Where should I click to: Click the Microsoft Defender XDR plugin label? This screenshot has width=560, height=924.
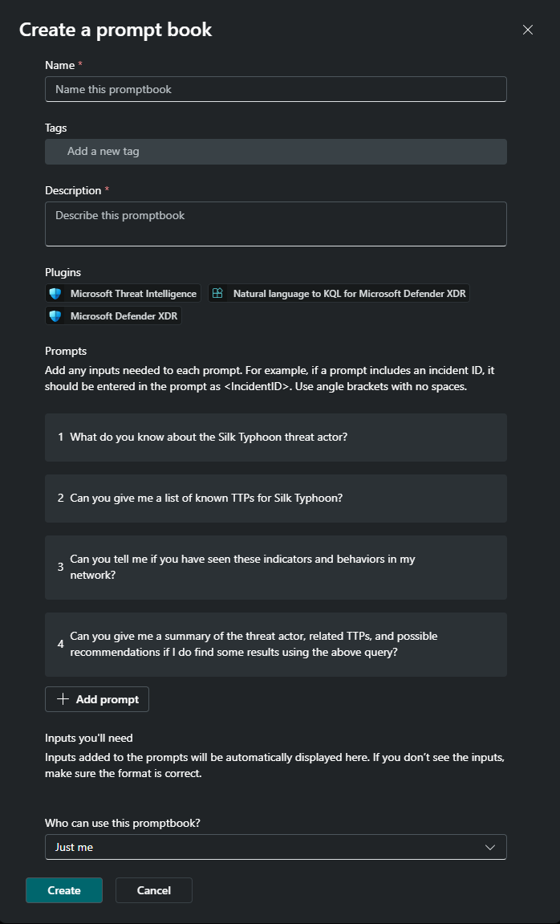(x=124, y=316)
